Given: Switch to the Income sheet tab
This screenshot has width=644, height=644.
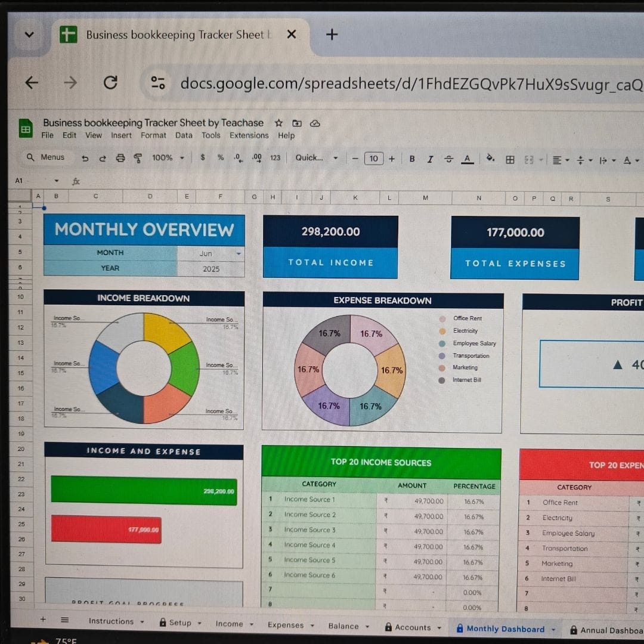Looking at the screenshot, I should (229, 624).
